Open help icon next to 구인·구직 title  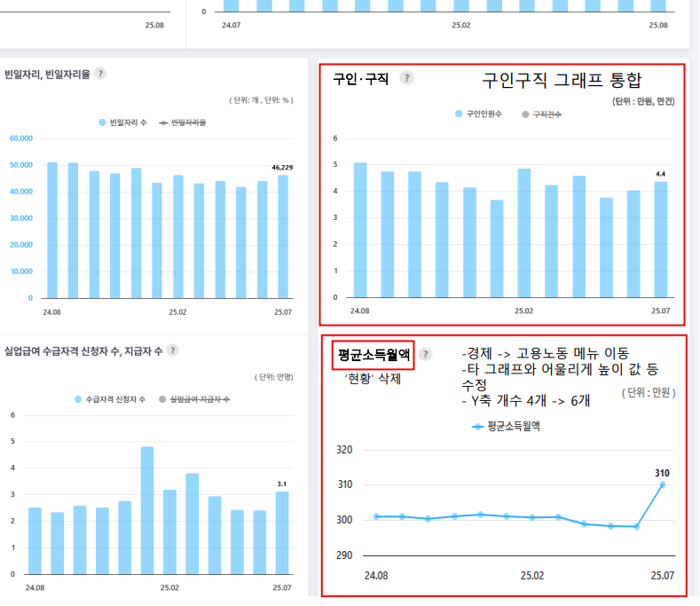406,78
